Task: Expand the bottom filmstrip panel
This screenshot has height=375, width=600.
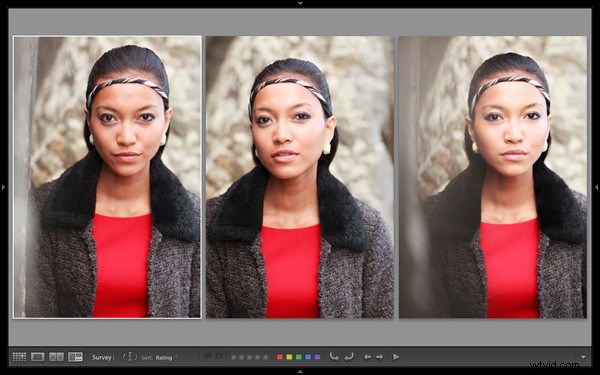Action: coord(300,372)
